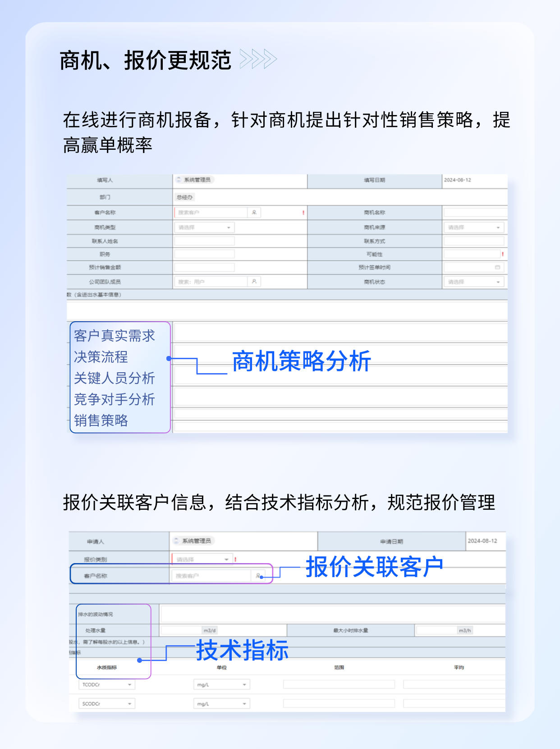The height and width of the screenshot is (749, 560).
Task: Click the 系统管理员 avatar in the 填写人 row
Action: tap(179, 180)
